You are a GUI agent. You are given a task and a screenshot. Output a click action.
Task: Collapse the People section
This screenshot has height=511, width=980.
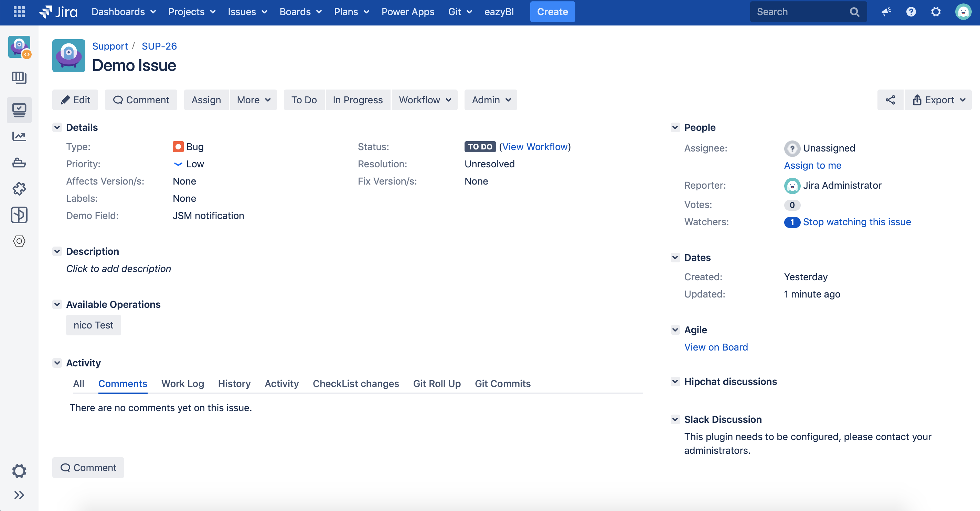[675, 127]
